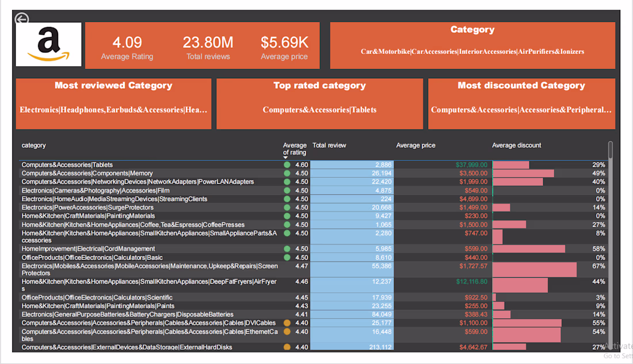
Task: Click the 4.47 rating value
Action: (301, 266)
